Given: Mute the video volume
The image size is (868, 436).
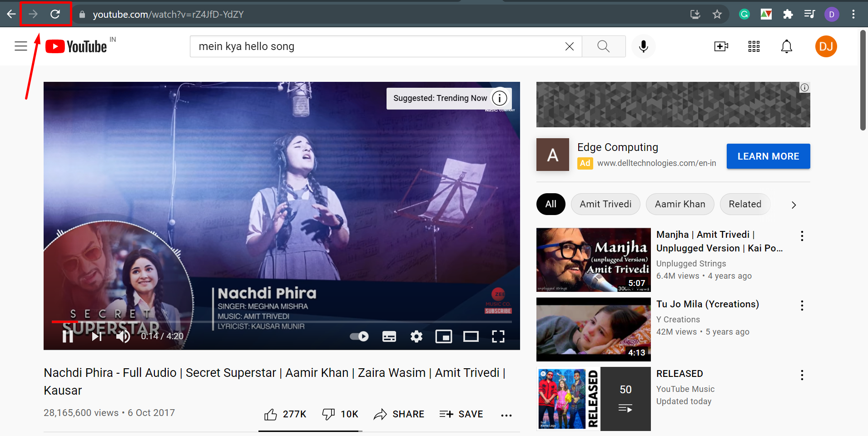Looking at the screenshot, I should (123, 336).
